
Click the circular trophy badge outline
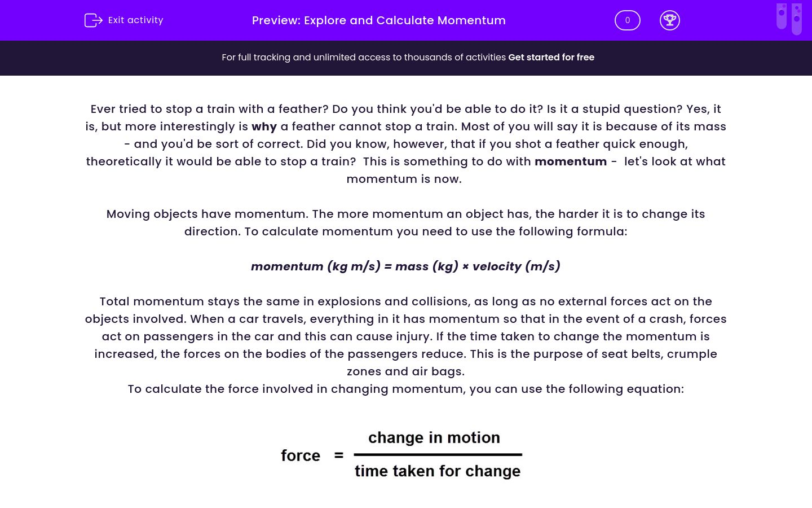click(670, 20)
